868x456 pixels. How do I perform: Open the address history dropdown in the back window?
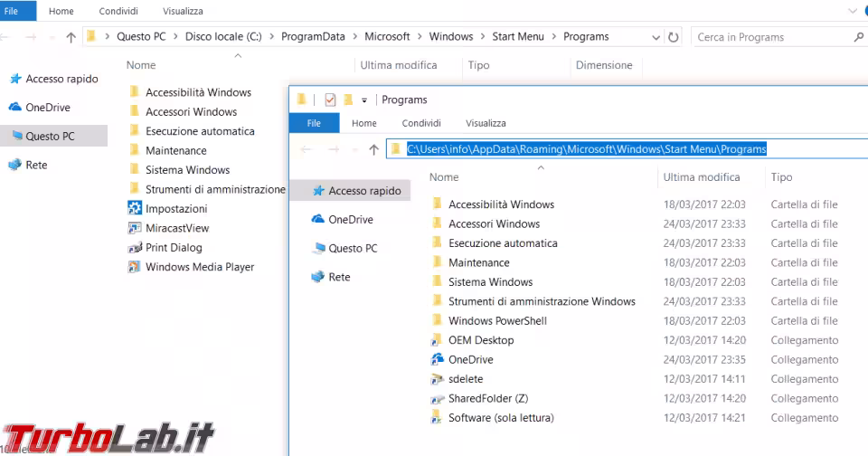point(656,38)
